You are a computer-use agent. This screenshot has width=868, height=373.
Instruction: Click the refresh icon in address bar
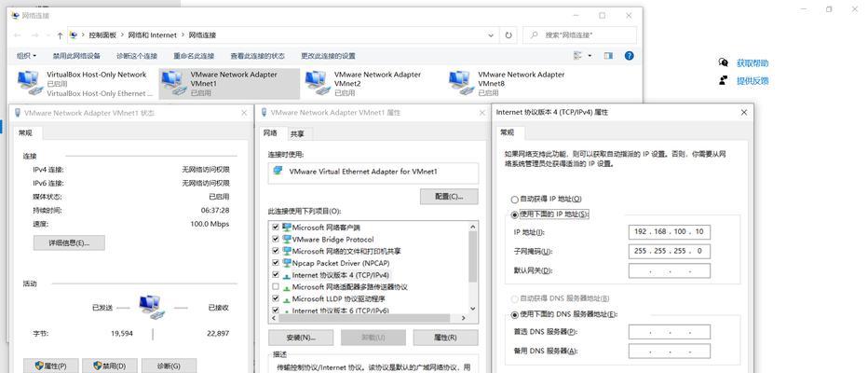pyautogui.click(x=509, y=35)
